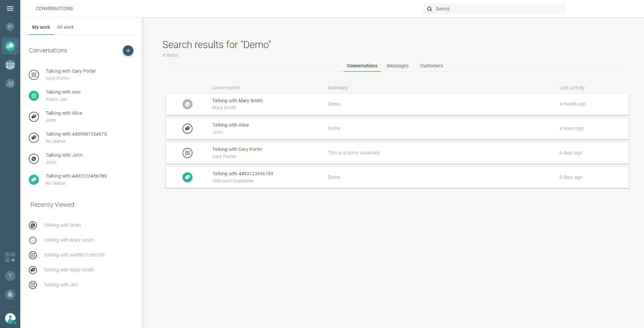Open the customers people icon in sidebar

(x=10, y=65)
